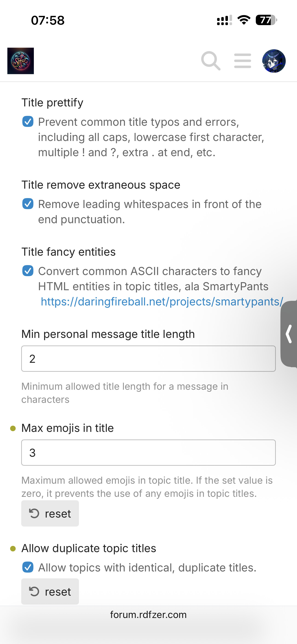Tap the cellular signal icon

[x=224, y=20]
